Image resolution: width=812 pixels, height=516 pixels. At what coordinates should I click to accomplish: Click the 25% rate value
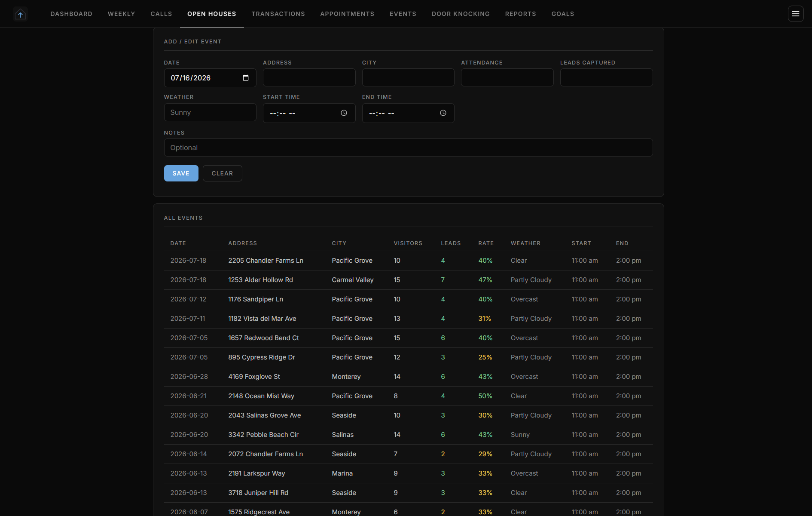(x=485, y=357)
